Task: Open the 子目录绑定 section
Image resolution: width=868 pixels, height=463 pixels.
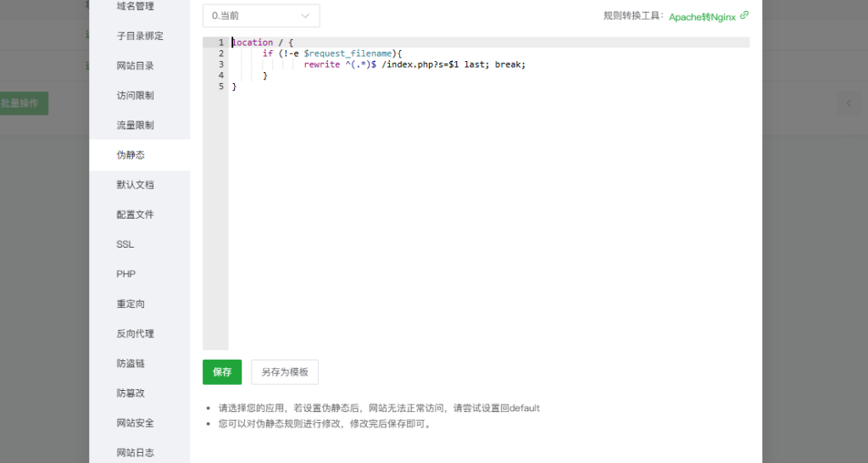Action: point(140,36)
